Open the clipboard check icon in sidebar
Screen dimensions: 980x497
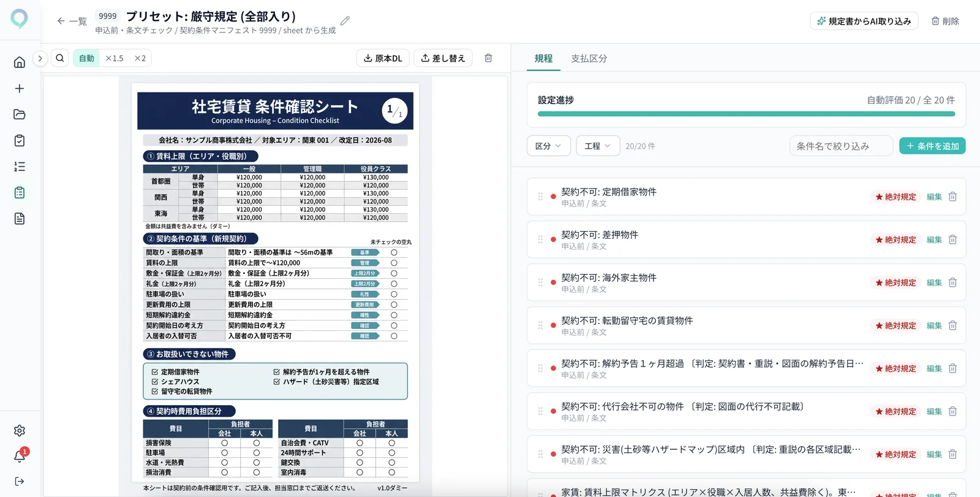20,140
